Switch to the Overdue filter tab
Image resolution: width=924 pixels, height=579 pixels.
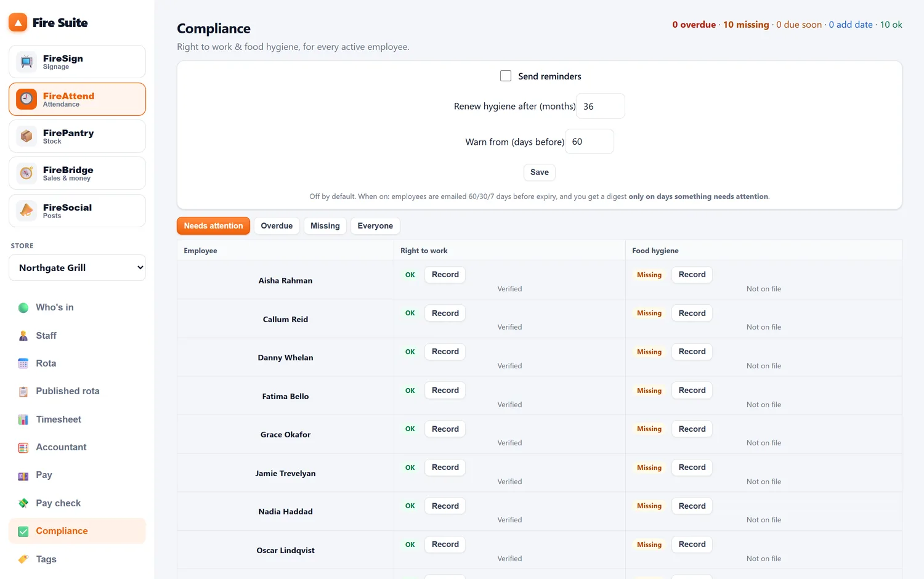coord(277,226)
